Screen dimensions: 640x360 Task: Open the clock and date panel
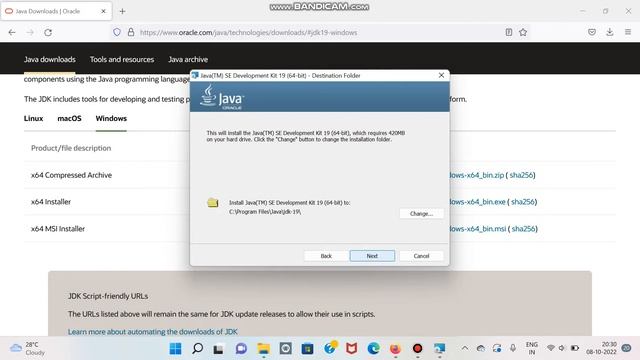(x=601, y=348)
